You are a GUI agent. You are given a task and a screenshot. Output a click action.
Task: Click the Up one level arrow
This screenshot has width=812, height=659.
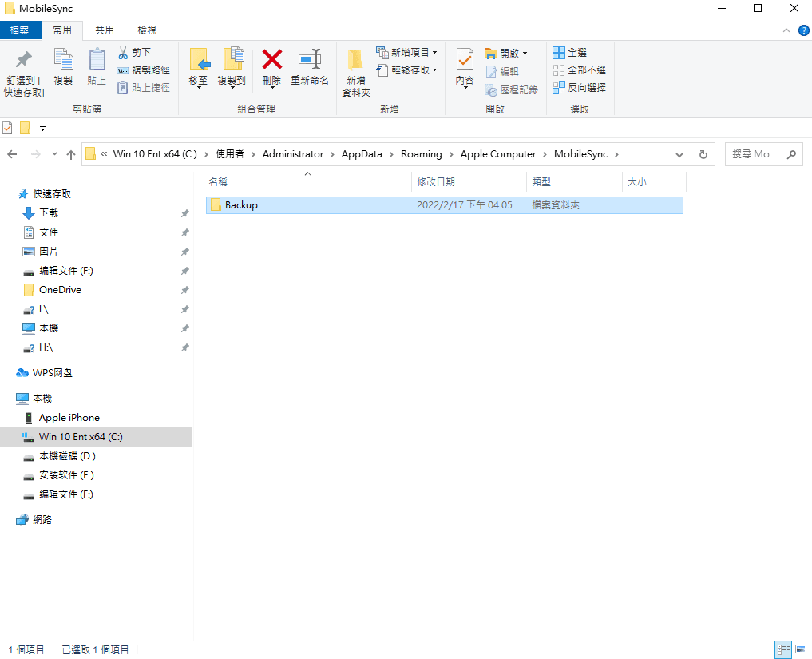pyautogui.click(x=71, y=154)
